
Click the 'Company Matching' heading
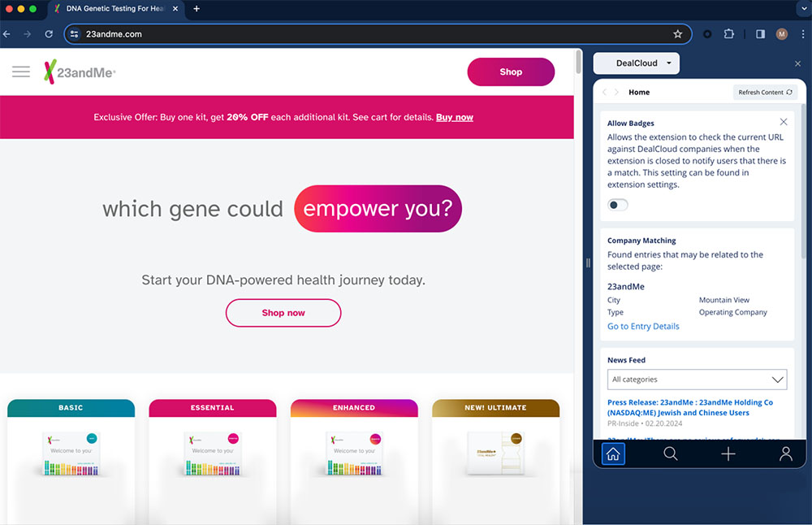641,241
